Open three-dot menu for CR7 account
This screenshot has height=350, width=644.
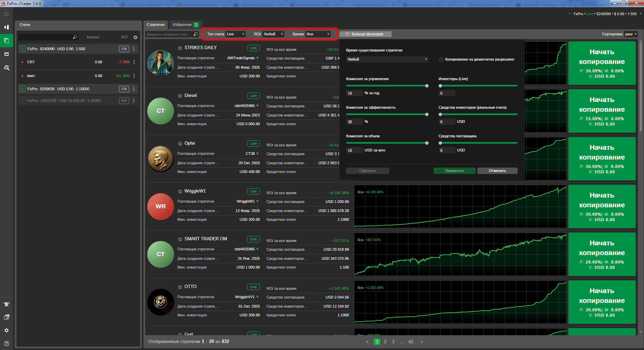click(134, 62)
